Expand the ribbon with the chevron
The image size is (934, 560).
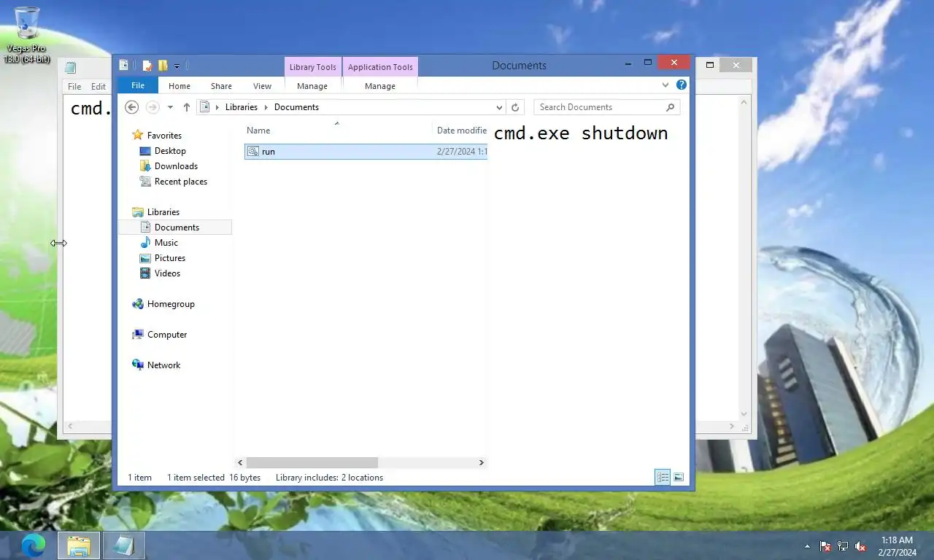pyautogui.click(x=665, y=85)
